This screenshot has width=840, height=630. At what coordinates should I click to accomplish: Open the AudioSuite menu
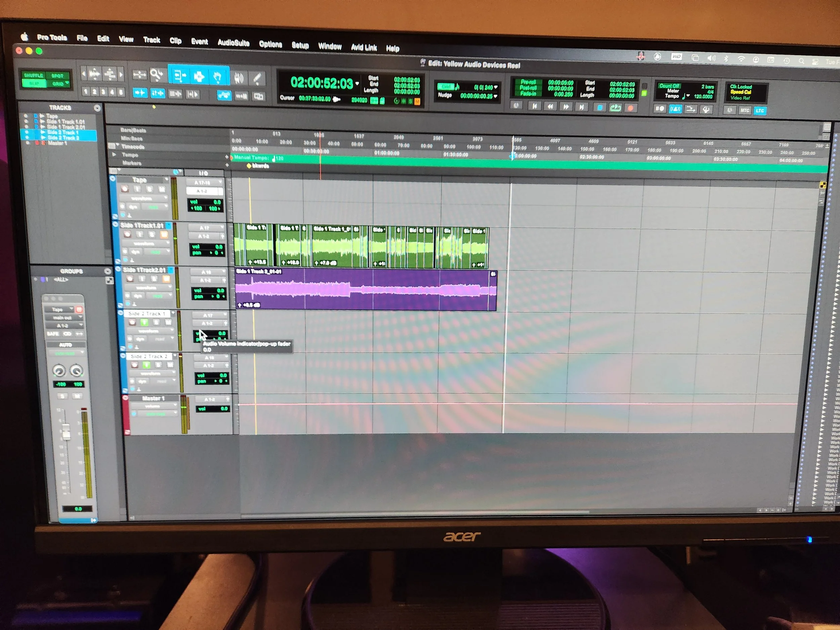(x=233, y=43)
